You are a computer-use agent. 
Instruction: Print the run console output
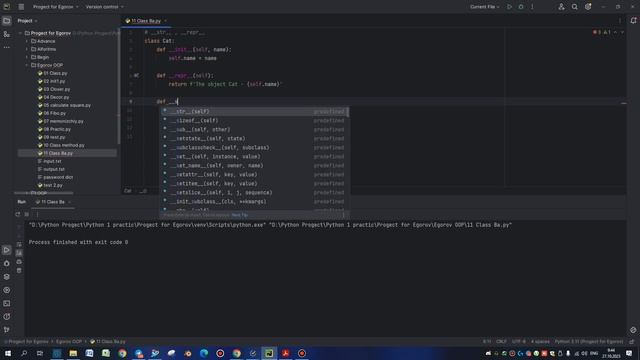[19, 262]
